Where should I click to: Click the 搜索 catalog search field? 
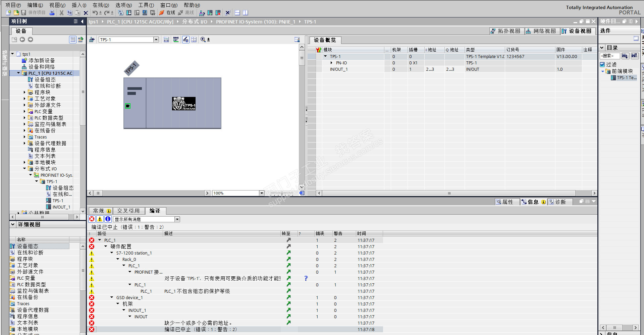tap(609, 56)
